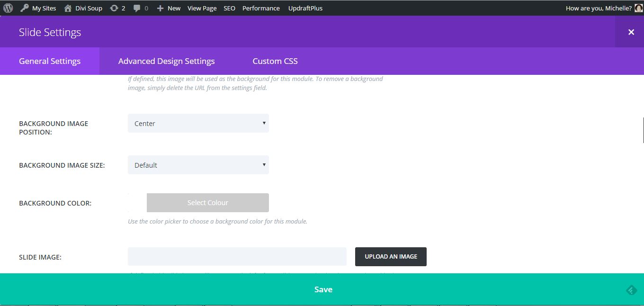Open My Sites key icon menu
This screenshot has width=644, height=306.
click(24, 8)
